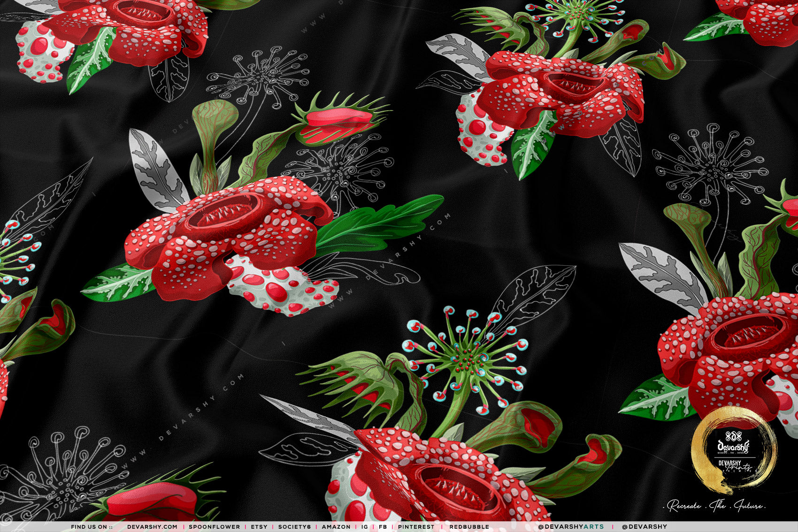Open the DEVARSHY.COM footer link
Viewport: 798px width, 532px height.
[152, 527]
